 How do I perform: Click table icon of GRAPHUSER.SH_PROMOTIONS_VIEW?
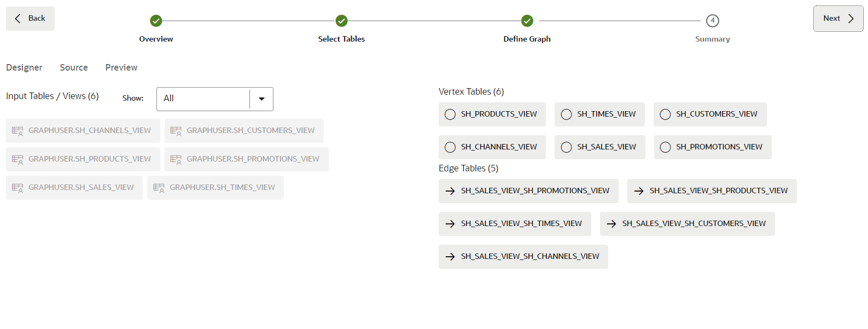(x=176, y=159)
